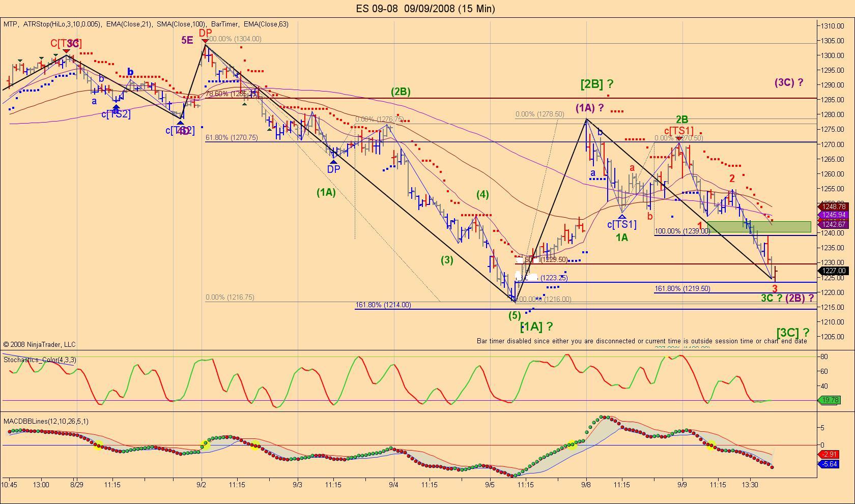Click the 9/5 date on the time axis

coord(490,485)
